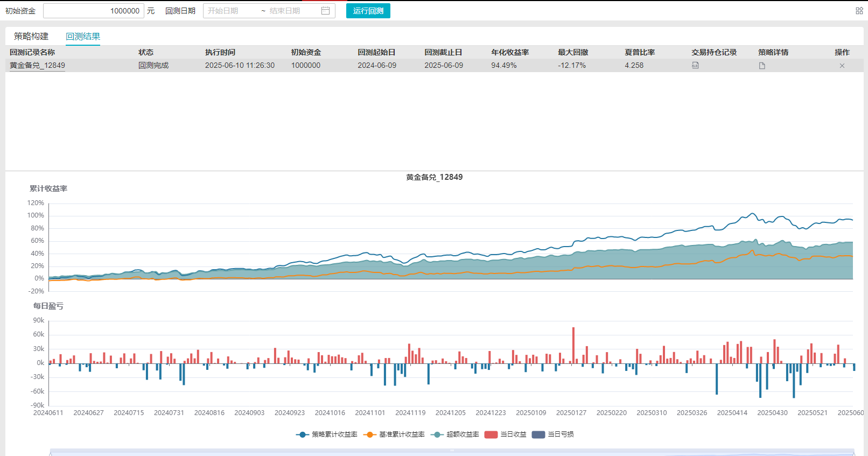Toggle 超额收益率 legend series

point(455,434)
